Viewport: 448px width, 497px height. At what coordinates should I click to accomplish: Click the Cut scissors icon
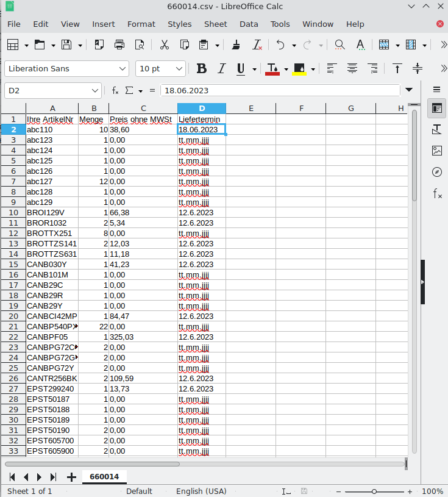164,45
